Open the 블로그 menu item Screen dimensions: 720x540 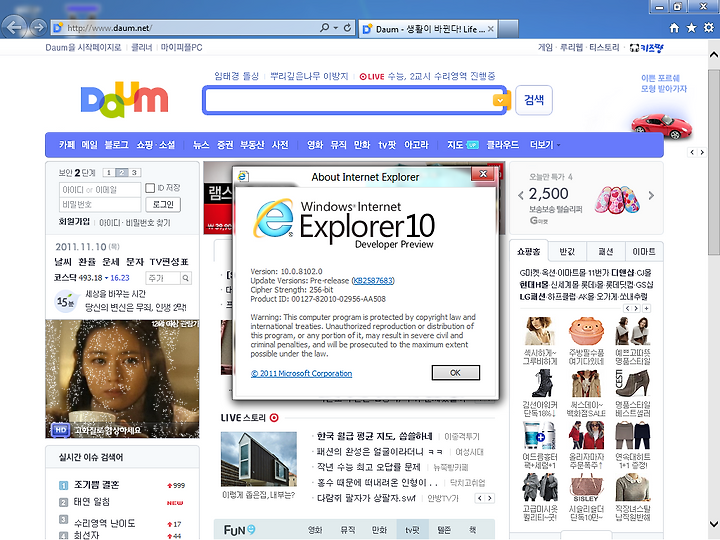tap(116, 145)
